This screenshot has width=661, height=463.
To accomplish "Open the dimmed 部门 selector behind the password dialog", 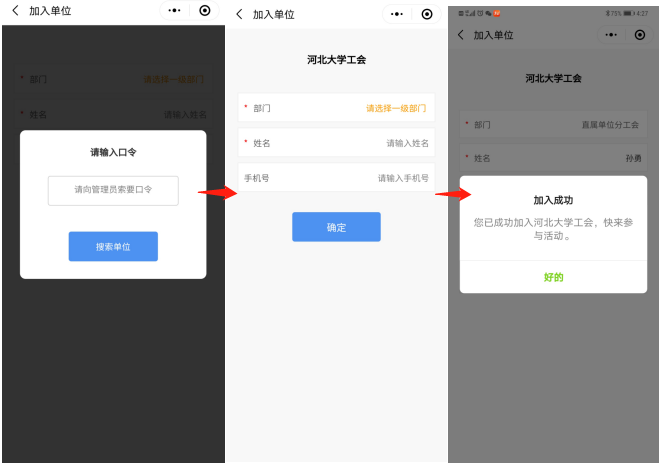I will tap(174, 79).
